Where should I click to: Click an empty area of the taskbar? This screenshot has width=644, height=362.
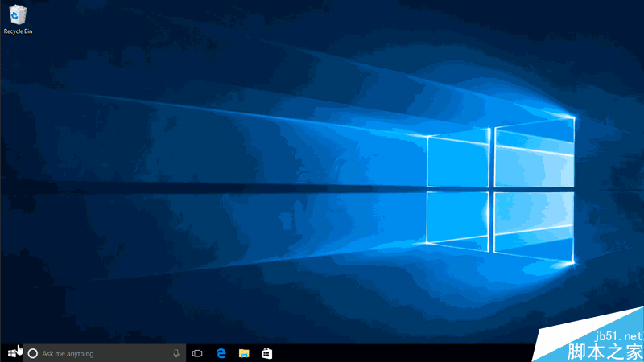click(402, 353)
